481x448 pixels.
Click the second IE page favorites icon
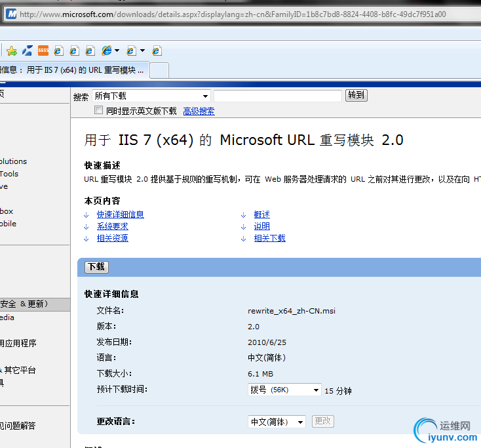(74, 51)
